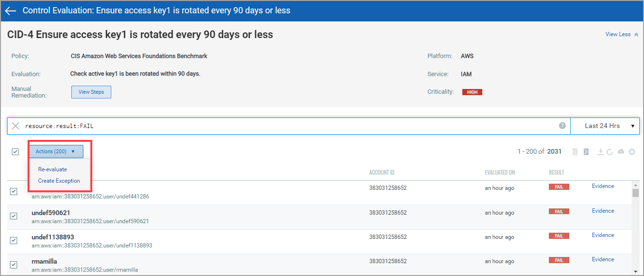Click the list scrollbar down arrow
The width and height of the screenshot is (644, 276).
635,271
